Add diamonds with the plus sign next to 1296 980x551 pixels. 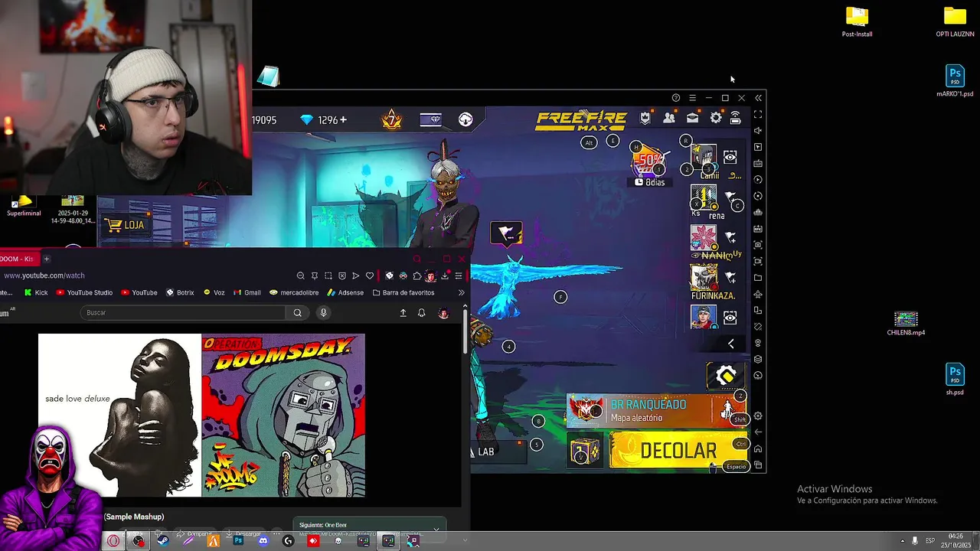(343, 119)
